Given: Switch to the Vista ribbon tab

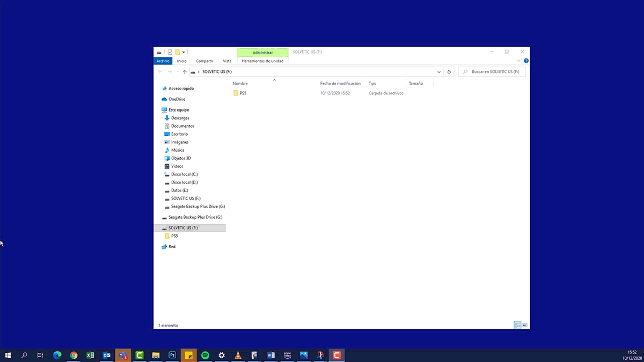Looking at the screenshot, I should click(226, 61).
